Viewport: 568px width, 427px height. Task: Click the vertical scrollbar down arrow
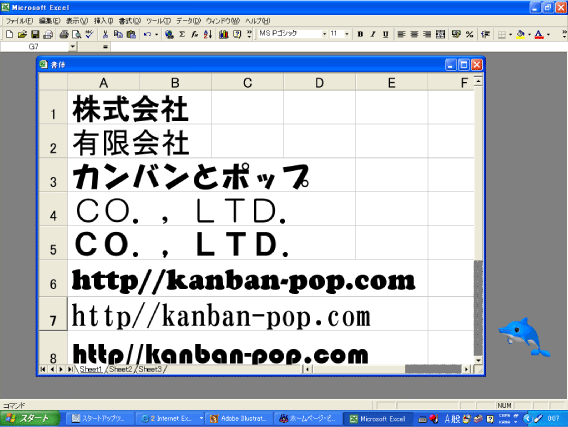[478, 360]
